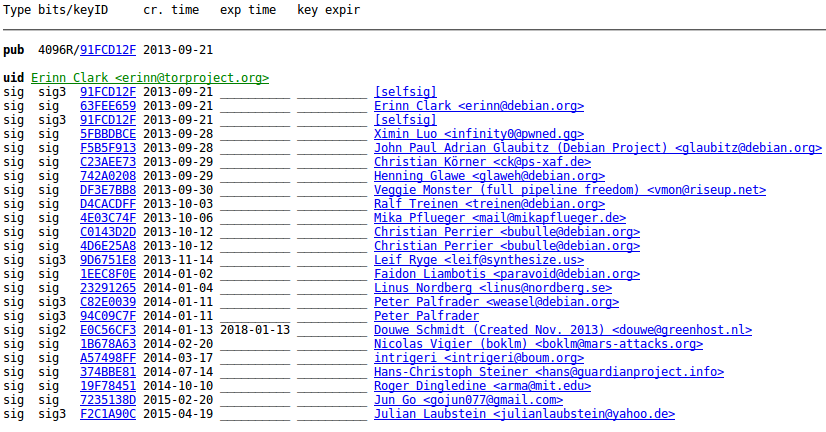Open key ID 1B678A63 link
The width and height of the screenshot is (826, 432).
pos(107,344)
